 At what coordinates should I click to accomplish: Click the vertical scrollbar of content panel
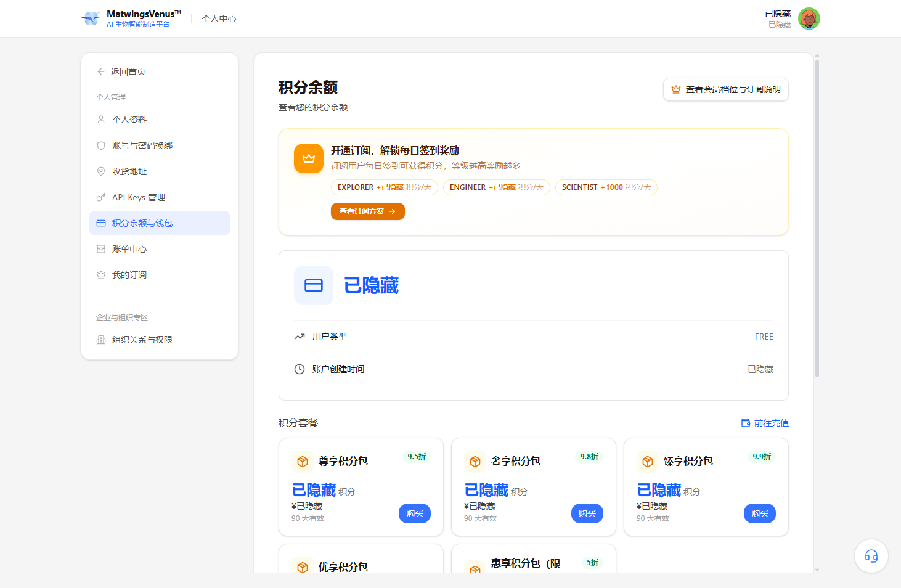pyautogui.click(x=817, y=219)
